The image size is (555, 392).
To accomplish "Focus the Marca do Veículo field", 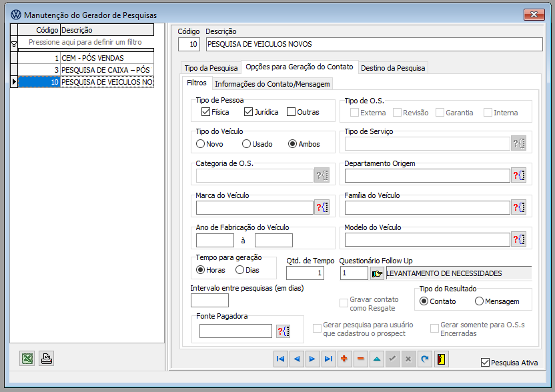I will coord(255,207).
